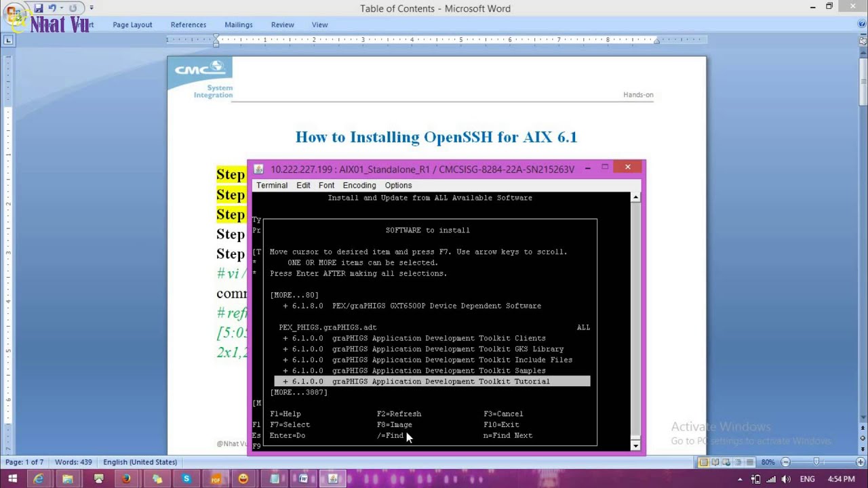Open the Customize Quick Access Toolbar arrow
The height and width of the screenshot is (488, 868).
click(92, 8)
